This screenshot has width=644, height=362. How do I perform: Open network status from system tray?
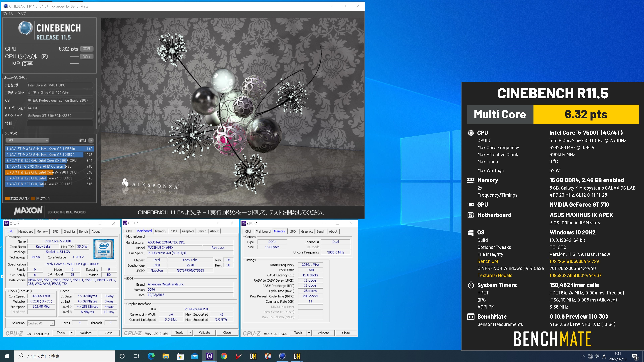pos(590,356)
